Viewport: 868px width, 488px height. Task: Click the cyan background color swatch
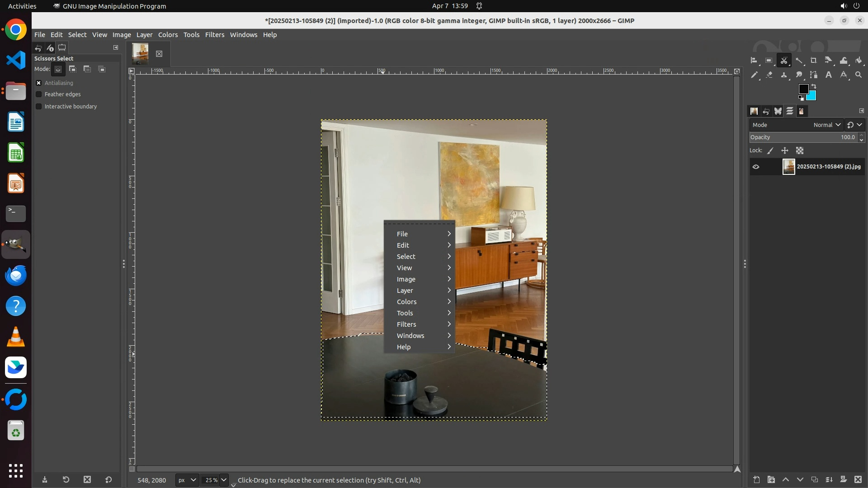tap(812, 96)
